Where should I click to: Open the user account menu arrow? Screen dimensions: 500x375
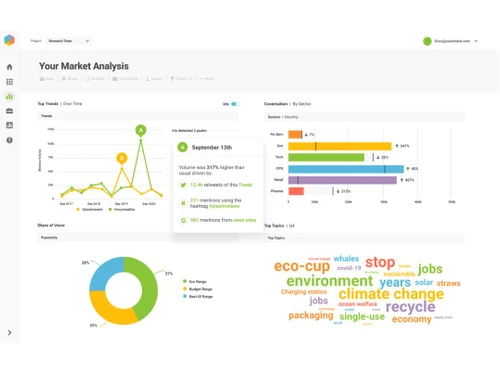pos(476,41)
